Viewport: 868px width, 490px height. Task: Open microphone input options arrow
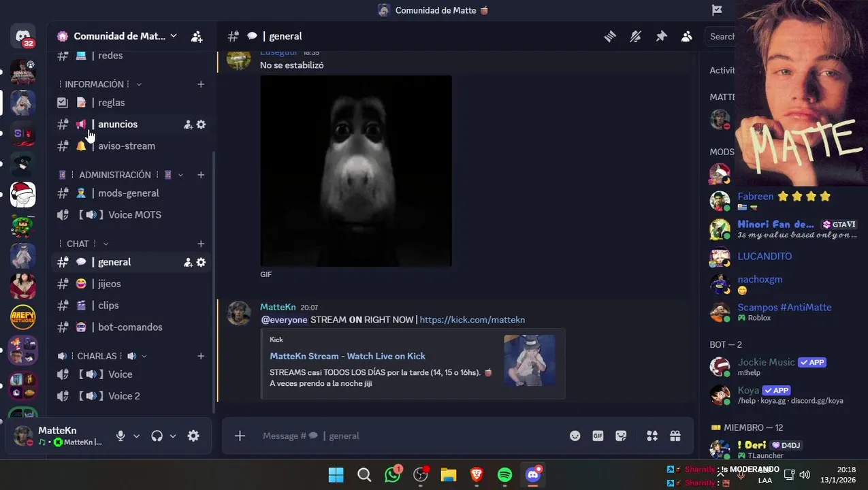pos(136,436)
